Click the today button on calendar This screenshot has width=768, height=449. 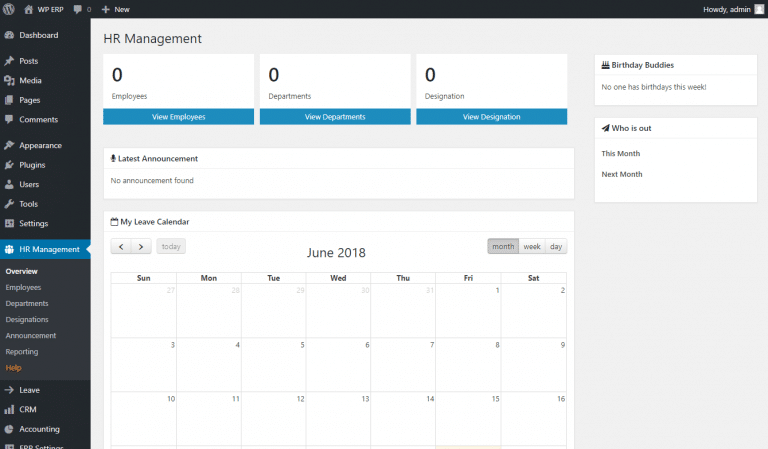tap(171, 247)
